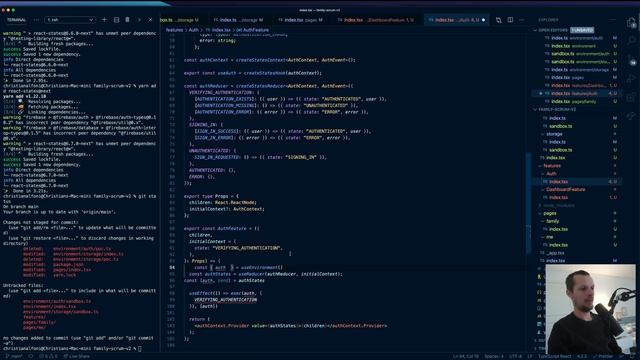
Task: Open errors and warnings count in status bar
Action: pyautogui.click(x=47, y=356)
